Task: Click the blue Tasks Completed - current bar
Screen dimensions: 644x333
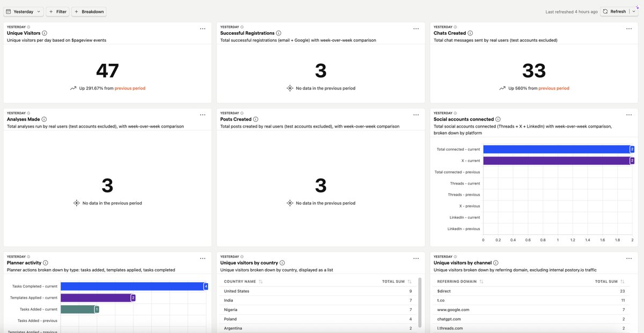Action: coord(132,286)
